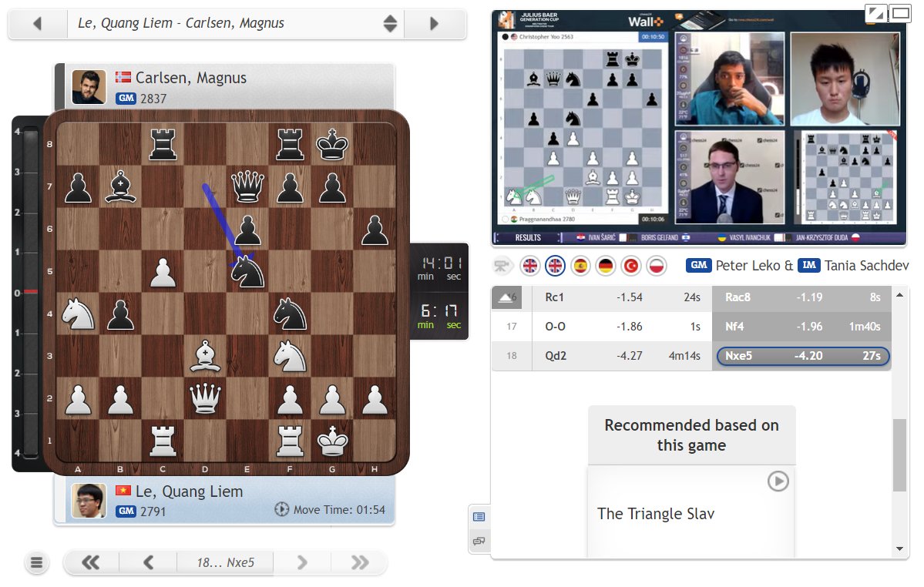Select the black bishop on b7
924x587 pixels.
[120, 186]
